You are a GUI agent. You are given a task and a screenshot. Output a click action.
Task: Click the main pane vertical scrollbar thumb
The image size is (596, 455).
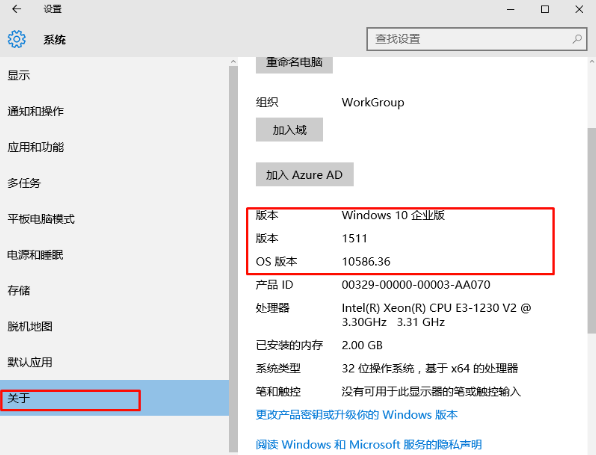tap(592, 231)
